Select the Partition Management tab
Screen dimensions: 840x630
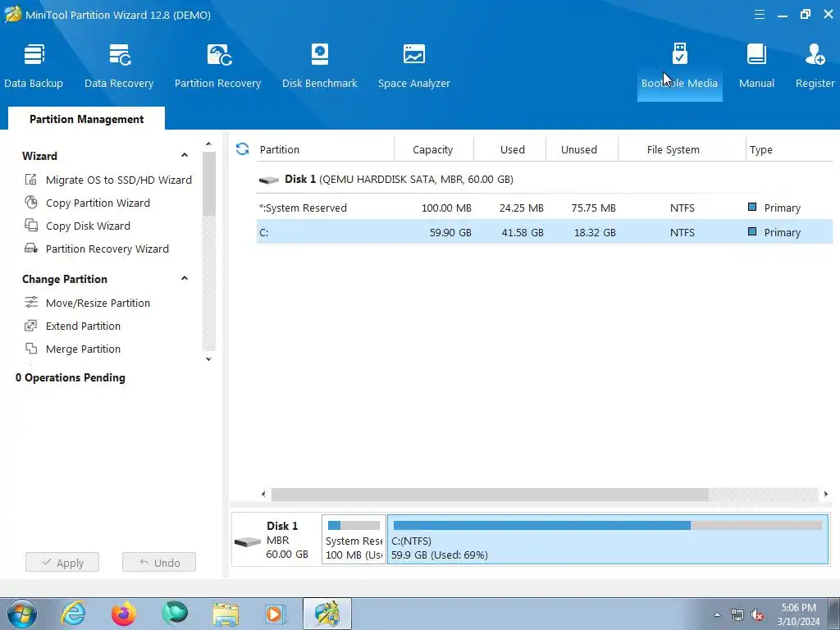[86, 119]
